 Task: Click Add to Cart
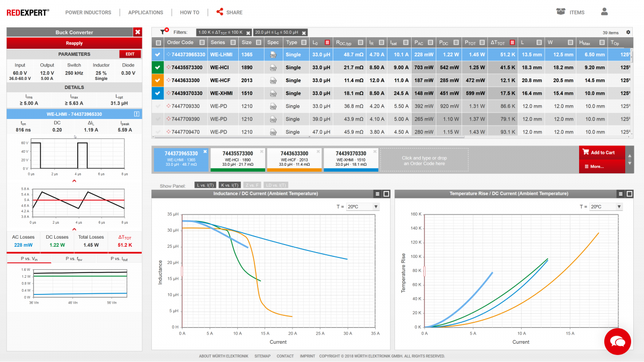(602, 152)
